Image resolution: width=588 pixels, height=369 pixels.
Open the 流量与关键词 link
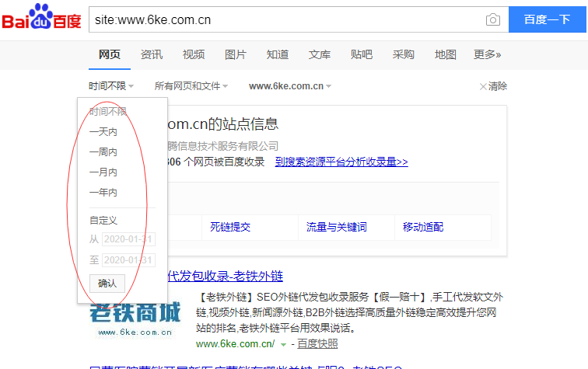(x=336, y=227)
